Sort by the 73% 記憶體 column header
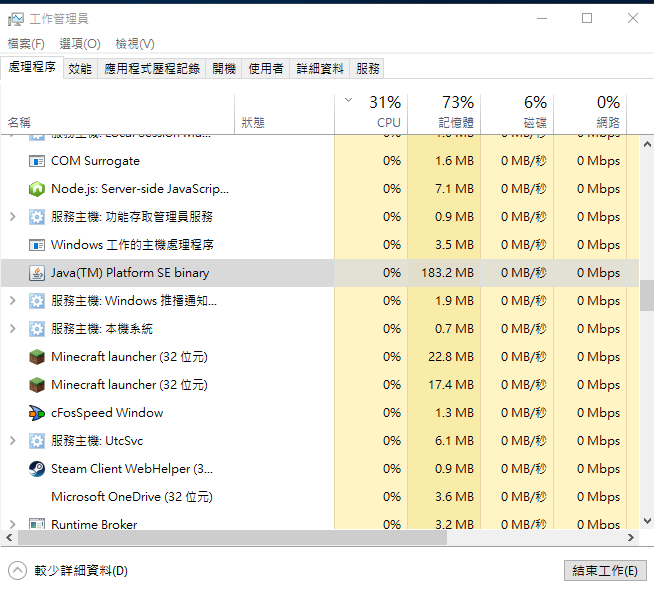 pos(444,114)
